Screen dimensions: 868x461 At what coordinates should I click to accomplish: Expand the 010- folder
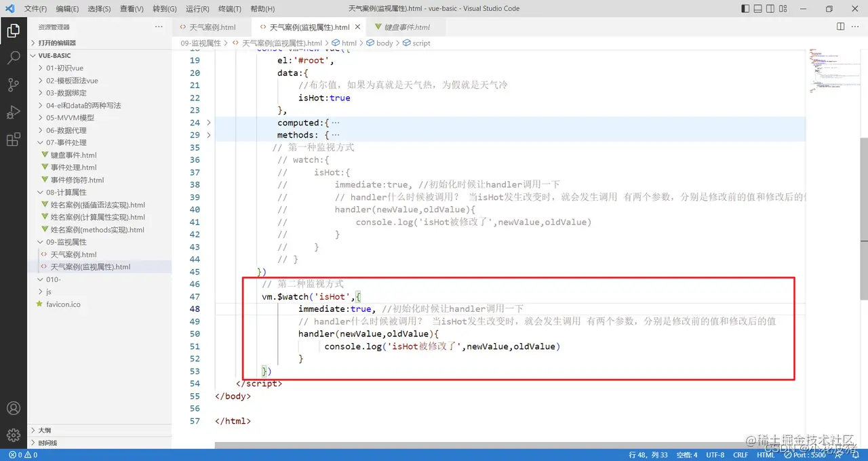[x=99, y=279]
